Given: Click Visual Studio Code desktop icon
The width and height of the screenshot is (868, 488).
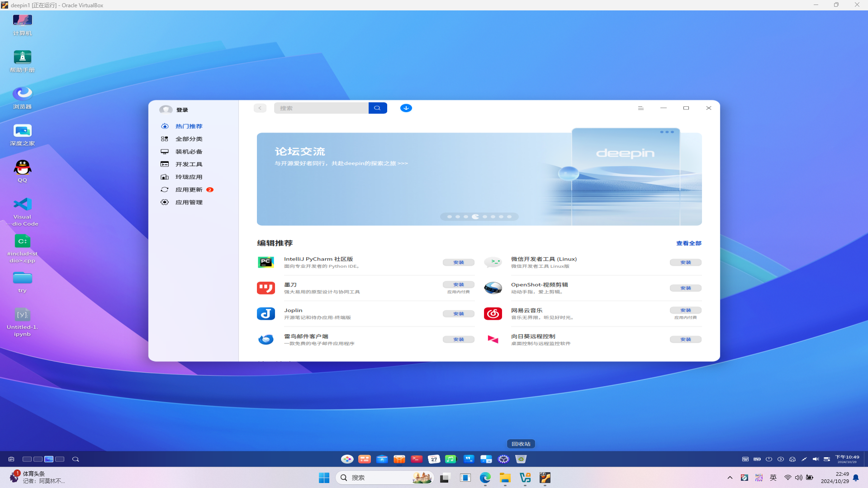Looking at the screenshot, I should 22,212.
